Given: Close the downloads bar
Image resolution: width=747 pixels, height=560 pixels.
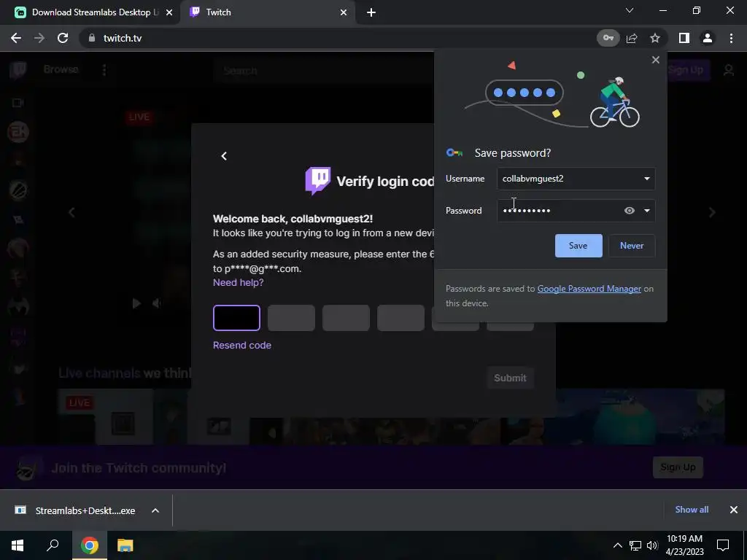Looking at the screenshot, I should pos(734,510).
